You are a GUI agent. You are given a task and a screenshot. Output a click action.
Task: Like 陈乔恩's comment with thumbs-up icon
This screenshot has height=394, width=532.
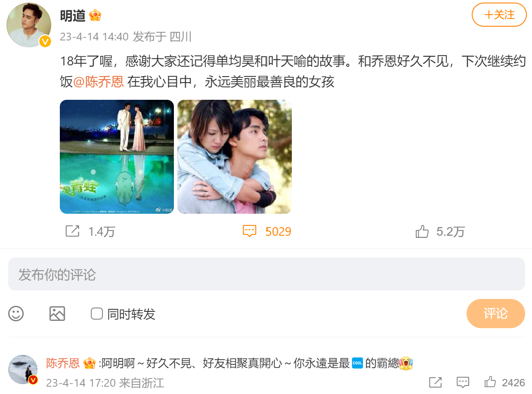tap(490, 382)
